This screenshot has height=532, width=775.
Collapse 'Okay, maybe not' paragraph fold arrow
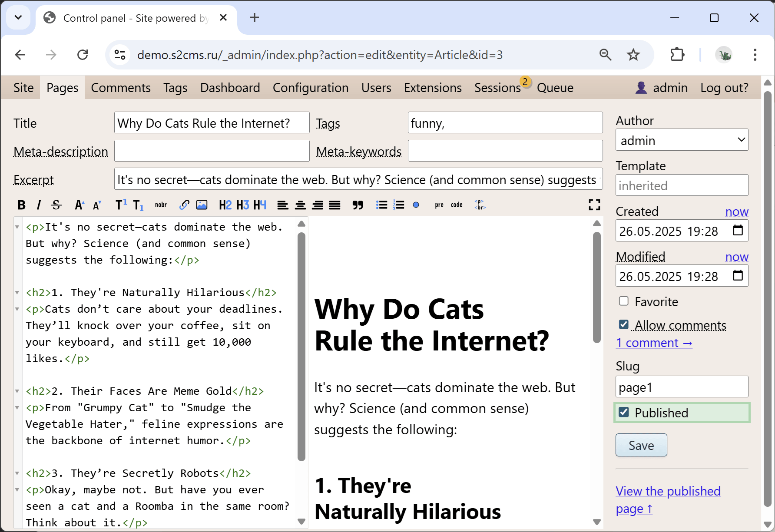click(17, 490)
